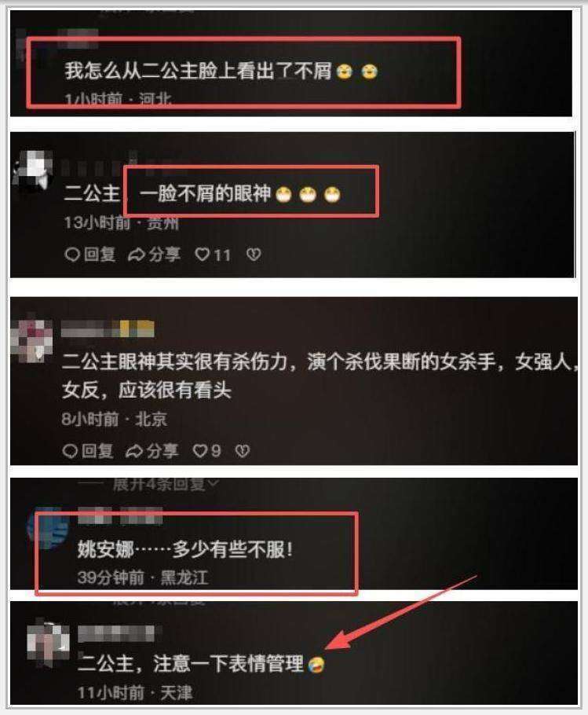Click the laughing emoji after 表情管理
Screen dimensions: 588x715
coord(316,665)
